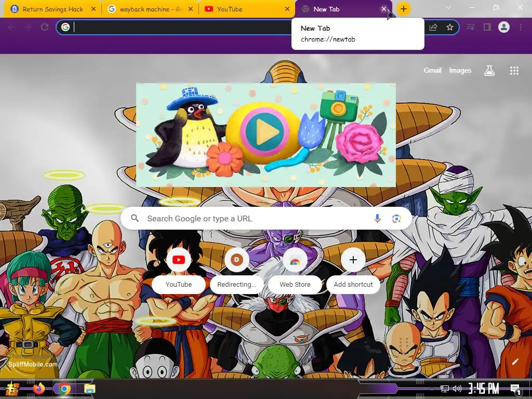Open the tab search dropdown arrow
The width and height of the screenshot is (532, 399).
[448, 7]
